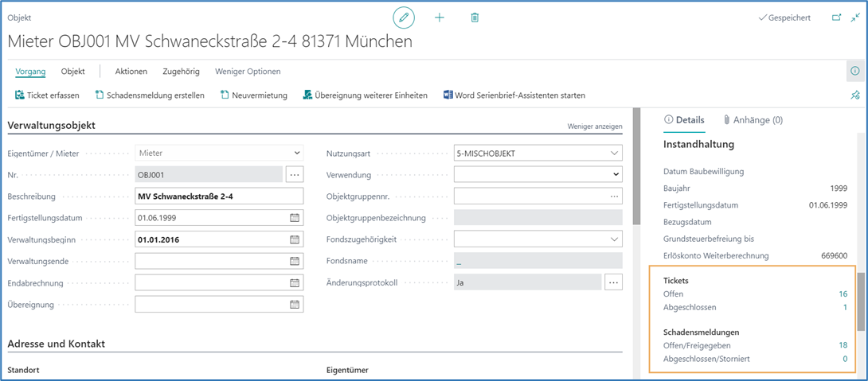The width and height of the screenshot is (868, 381).
Task: Open calendar picker for Fertigstellungsdatum
Action: pos(295,218)
